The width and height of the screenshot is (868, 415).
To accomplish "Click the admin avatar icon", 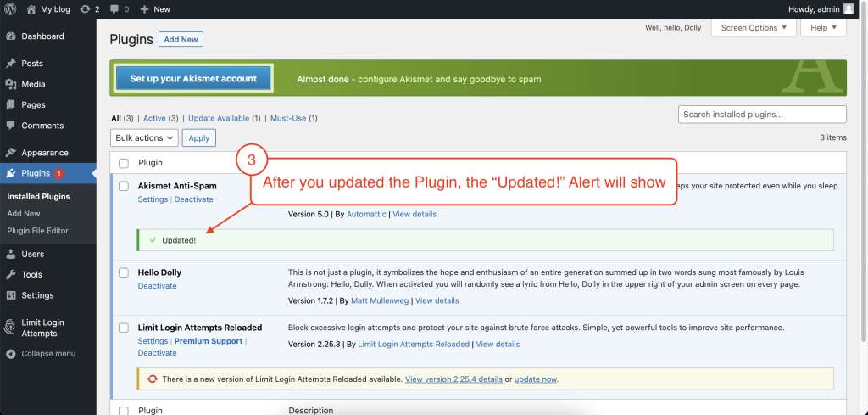I will pyautogui.click(x=849, y=8).
